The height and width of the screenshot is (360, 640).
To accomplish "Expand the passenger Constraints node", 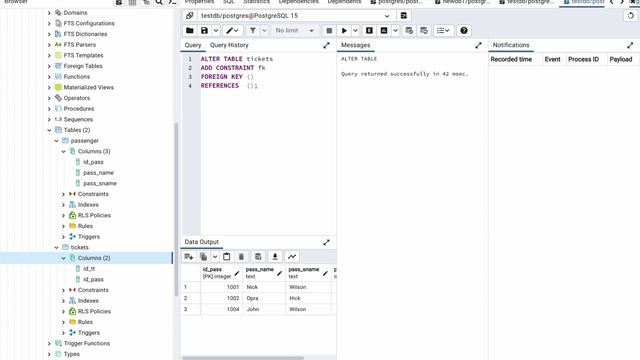I will click(x=64, y=194).
